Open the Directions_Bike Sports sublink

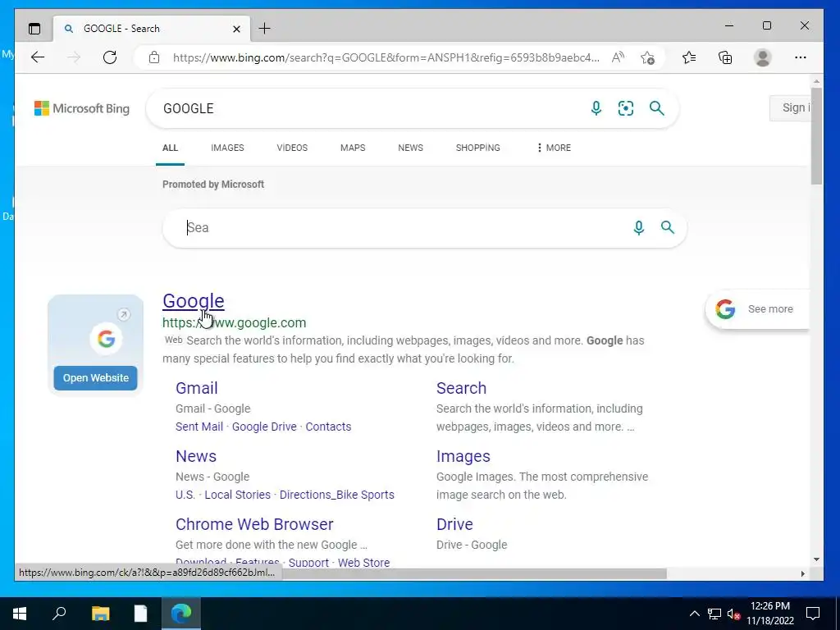pyautogui.click(x=337, y=495)
